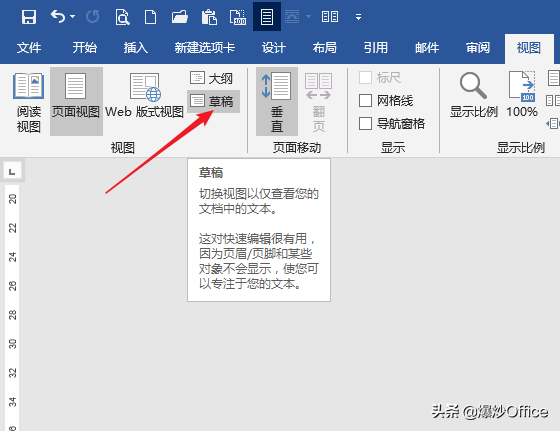Open the File (文件) tab

click(29, 47)
